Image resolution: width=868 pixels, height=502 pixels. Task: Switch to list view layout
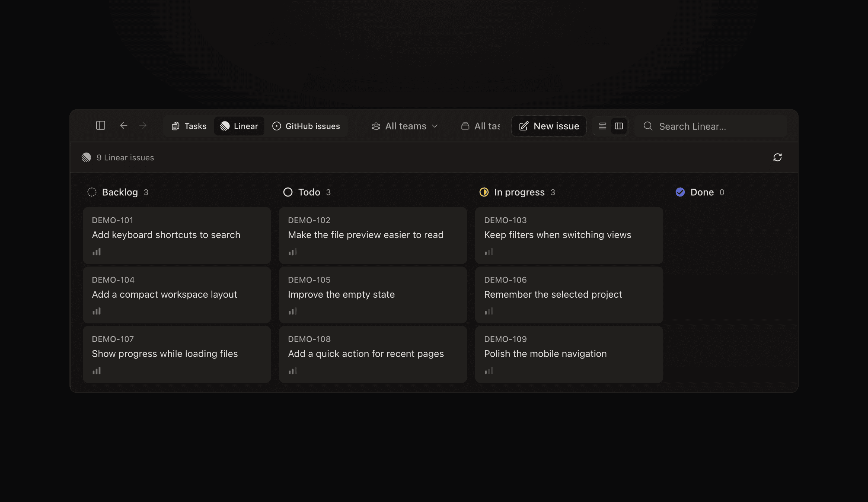point(602,126)
